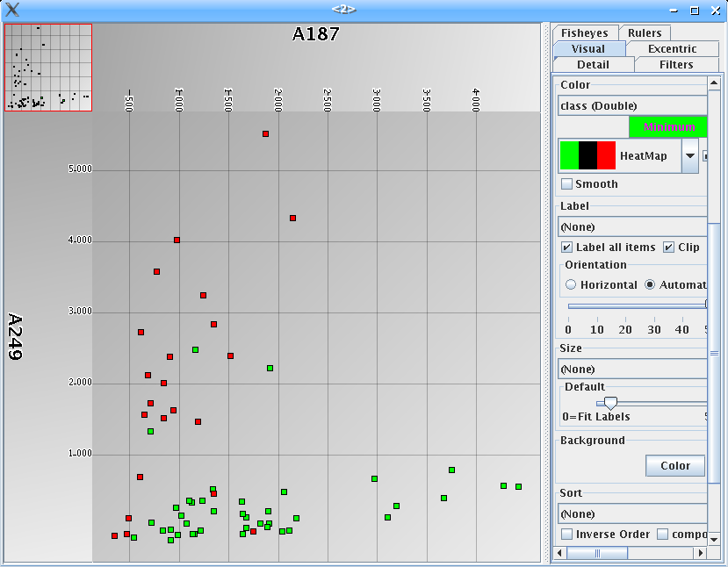This screenshot has width=728, height=567.
Task: Click the horizontal scrollbar thumb of panel
Action: 597,553
